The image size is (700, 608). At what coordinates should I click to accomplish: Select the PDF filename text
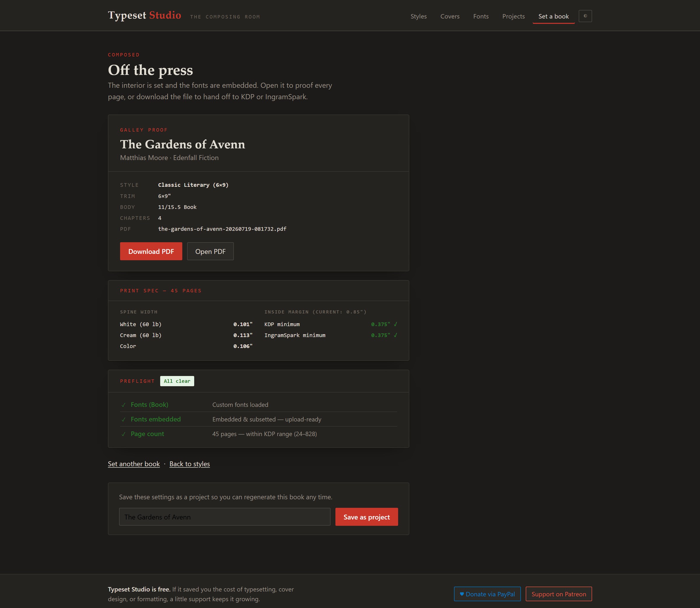222,229
